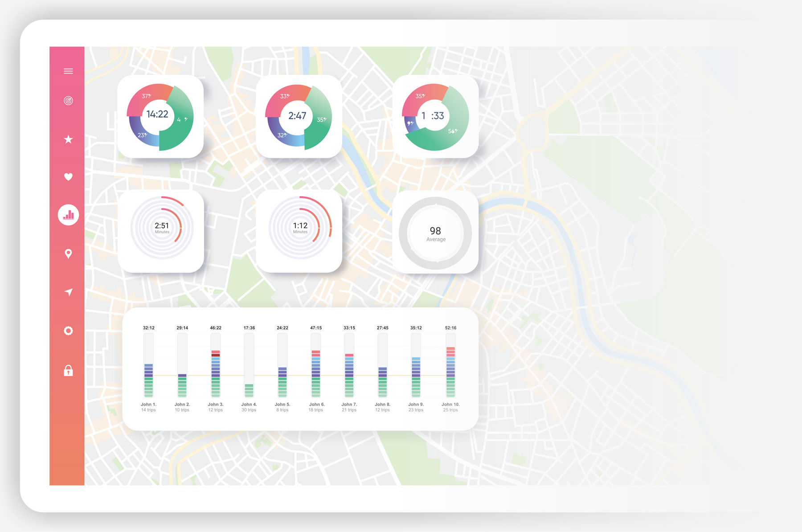
Task: Select the '25 trips' label under John 10.
Action: (450, 410)
